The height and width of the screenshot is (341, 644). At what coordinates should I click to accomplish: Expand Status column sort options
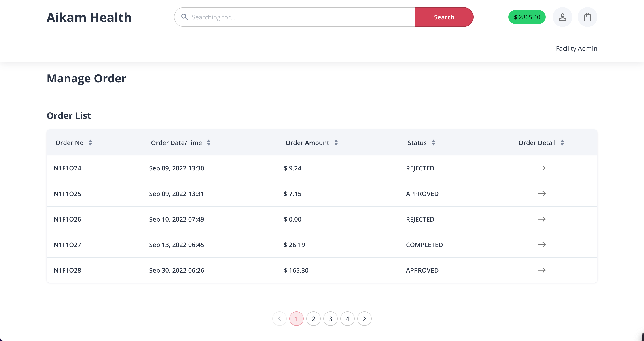(x=434, y=142)
